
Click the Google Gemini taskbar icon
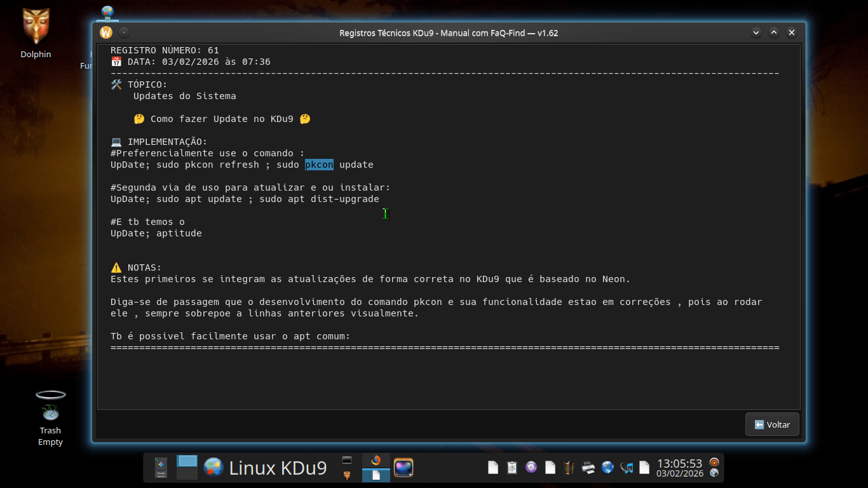click(161, 468)
